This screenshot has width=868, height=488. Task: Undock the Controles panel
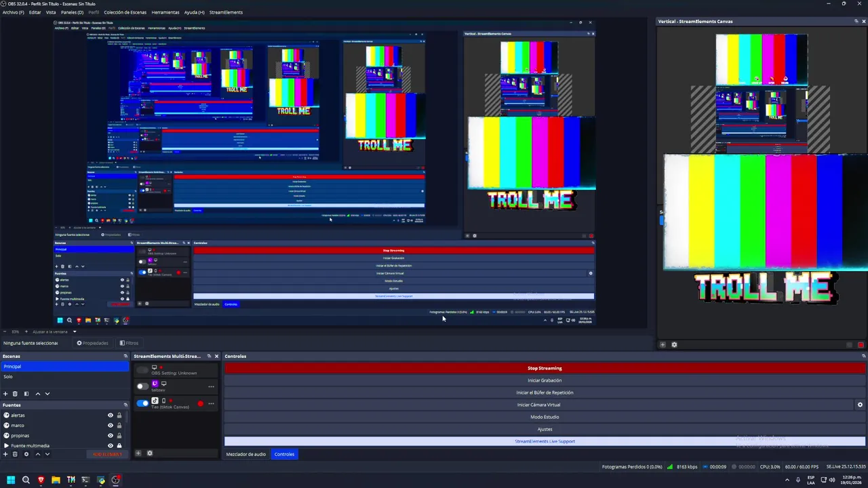coord(863,356)
